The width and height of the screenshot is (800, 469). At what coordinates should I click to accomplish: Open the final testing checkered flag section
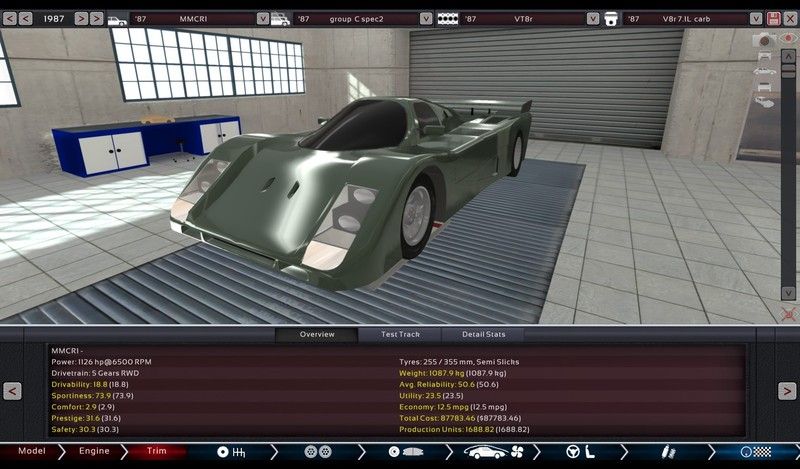click(756, 452)
